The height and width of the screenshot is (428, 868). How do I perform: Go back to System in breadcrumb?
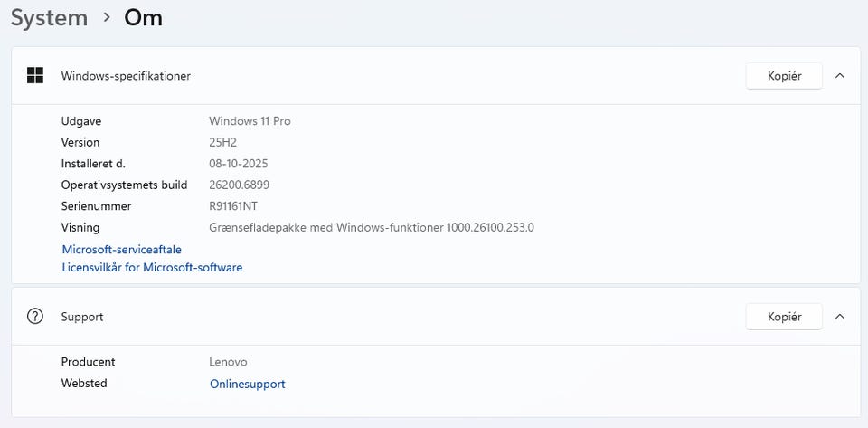coord(49,18)
